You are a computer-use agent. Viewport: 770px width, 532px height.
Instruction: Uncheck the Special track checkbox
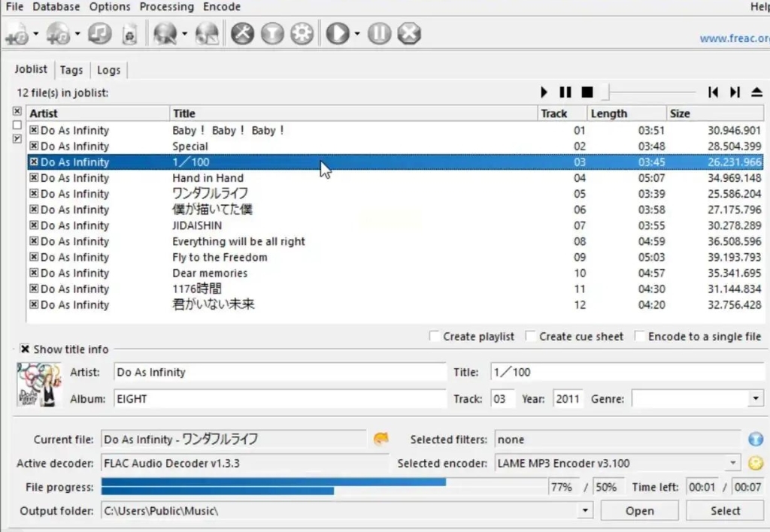coord(33,146)
